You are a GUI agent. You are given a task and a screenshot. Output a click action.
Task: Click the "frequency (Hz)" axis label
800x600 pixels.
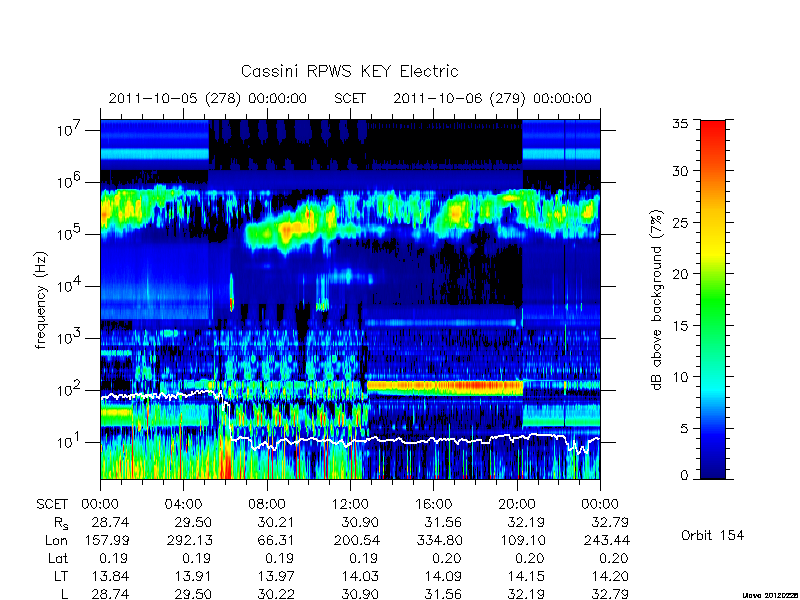tap(41, 300)
